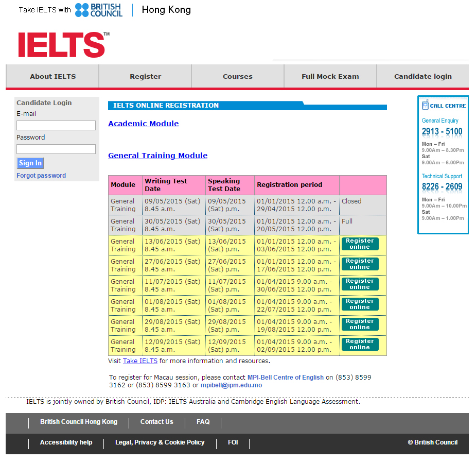
Task: Open the About IELTS menu
Action: [x=52, y=77]
